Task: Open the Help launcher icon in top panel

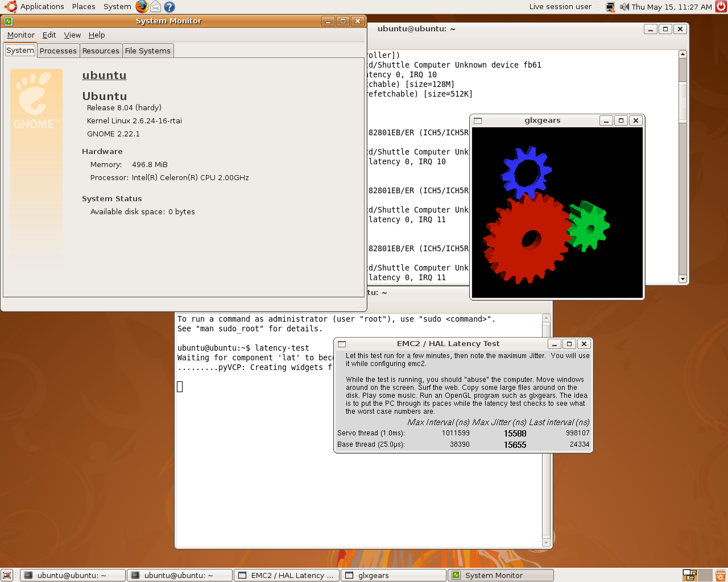Action: click(x=169, y=7)
